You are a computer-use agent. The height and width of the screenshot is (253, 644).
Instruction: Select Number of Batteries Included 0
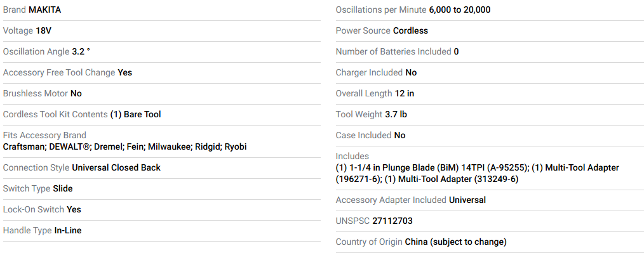(456, 51)
